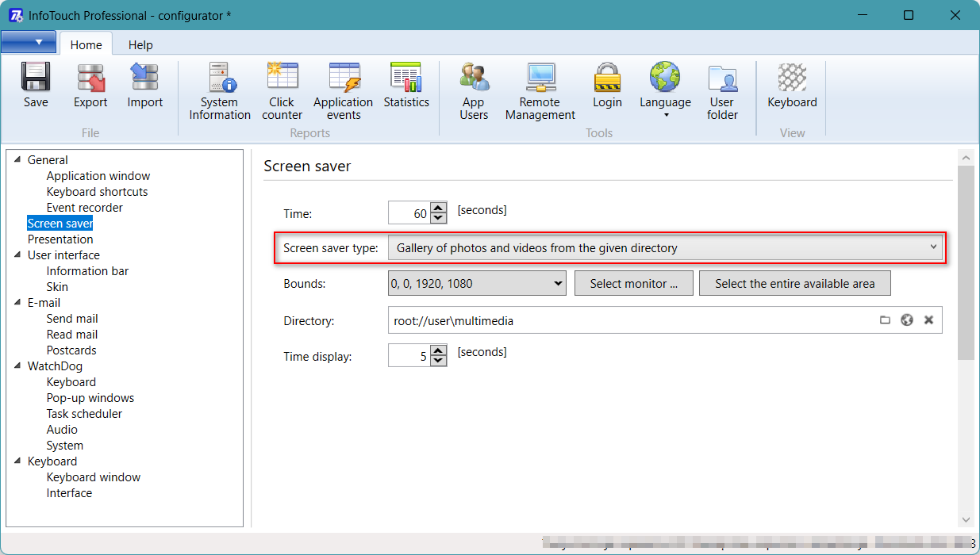Click the Save icon in ribbon

click(x=36, y=86)
